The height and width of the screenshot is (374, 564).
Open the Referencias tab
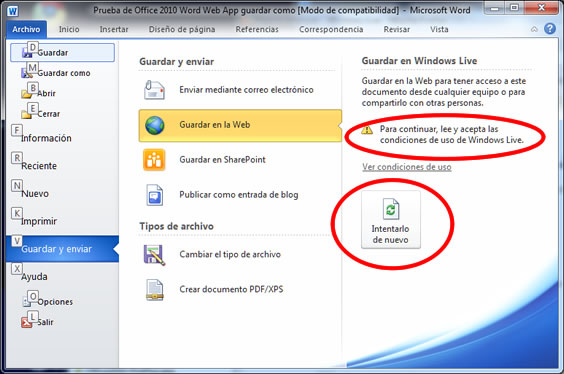tap(257, 29)
